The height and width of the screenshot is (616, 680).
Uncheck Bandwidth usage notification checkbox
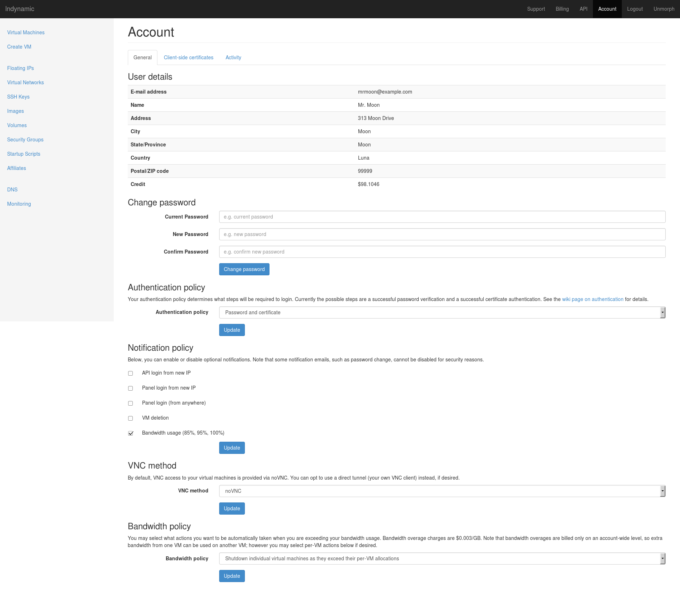131,433
